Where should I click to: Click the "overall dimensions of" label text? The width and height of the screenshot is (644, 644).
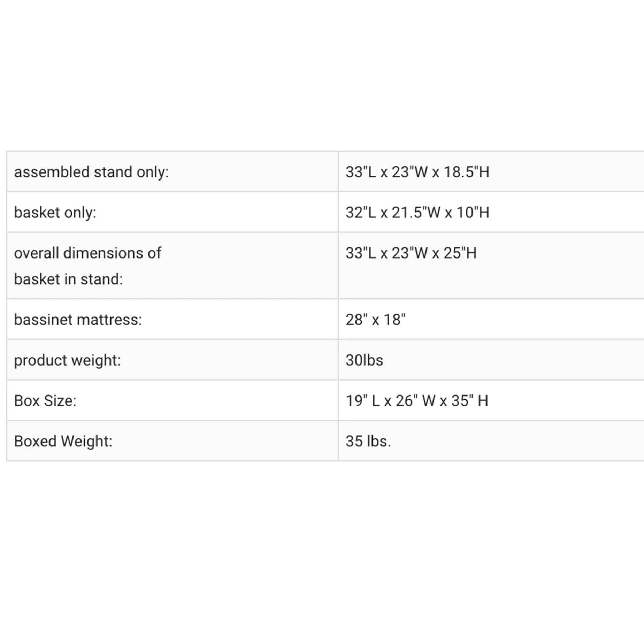coord(87,253)
